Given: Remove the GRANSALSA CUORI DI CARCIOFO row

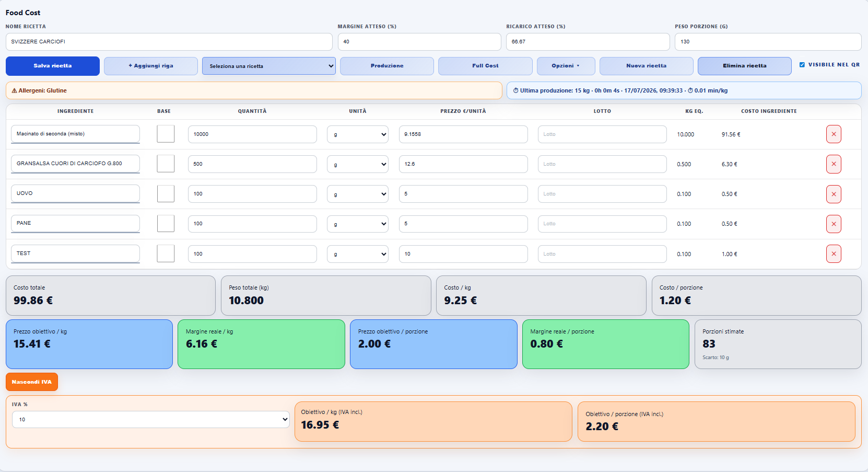Looking at the screenshot, I should tap(834, 164).
